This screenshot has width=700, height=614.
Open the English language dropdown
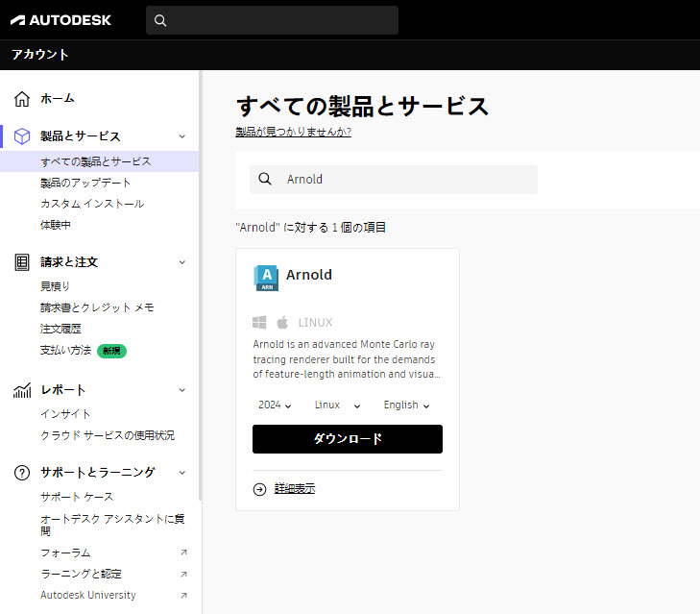[x=406, y=405]
